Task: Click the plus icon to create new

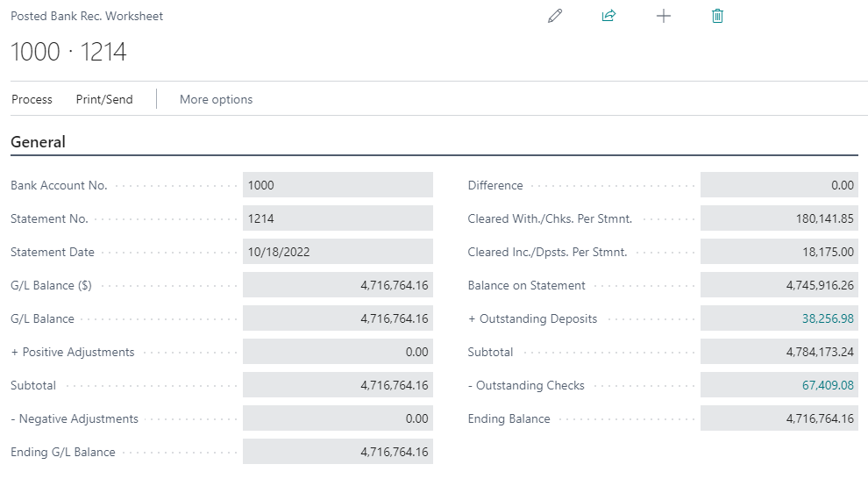Action: pyautogui.click(x=664, y=16)
